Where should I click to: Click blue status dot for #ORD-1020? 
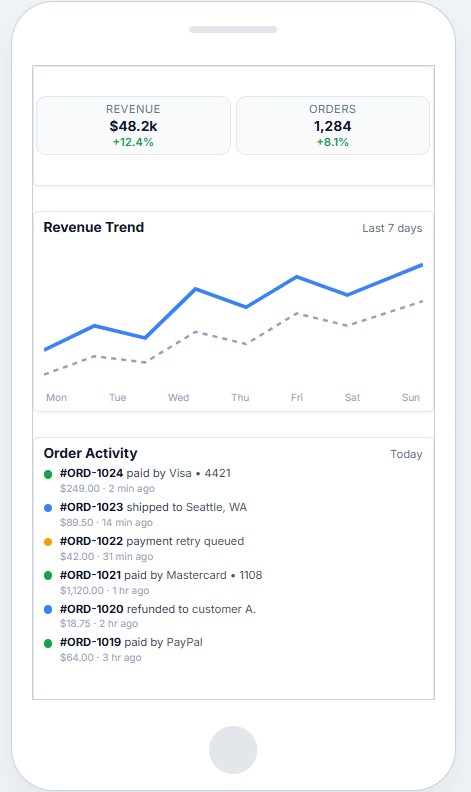pyautogui.click(x=48, y=610)
